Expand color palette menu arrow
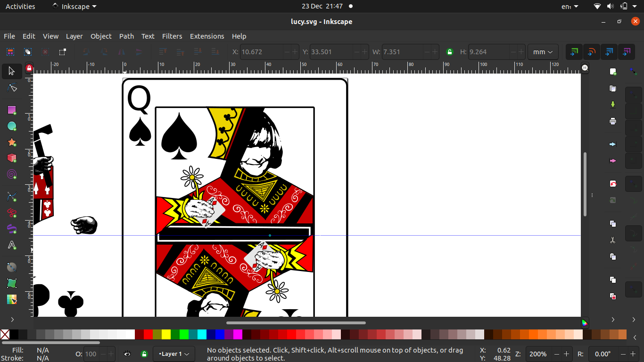 [635, 337]
